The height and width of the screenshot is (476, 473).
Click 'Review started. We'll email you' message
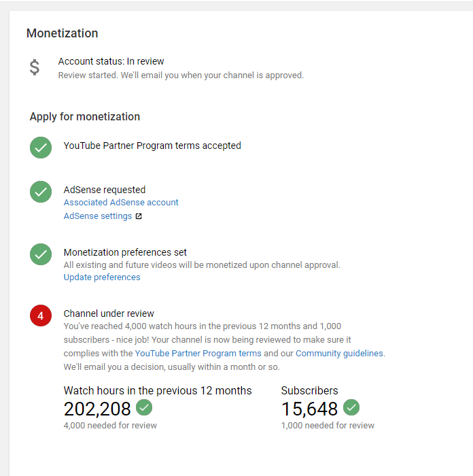[181, 75]
